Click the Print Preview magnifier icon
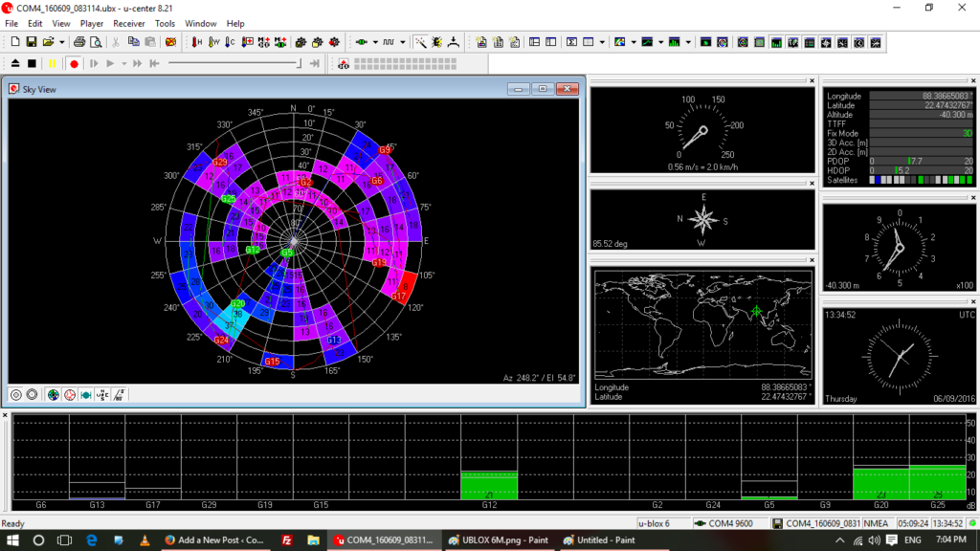Screen dimensions: 980x551 [x=96, y=42]
